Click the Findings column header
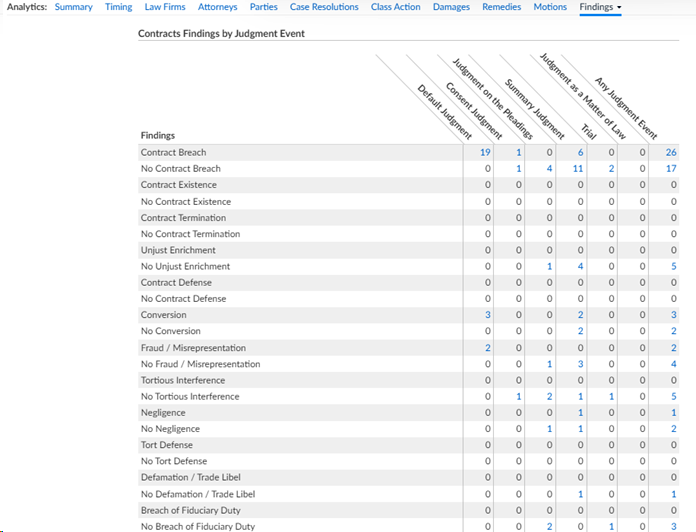This screenshot has width=696, height=532. (x=158, y=135)
